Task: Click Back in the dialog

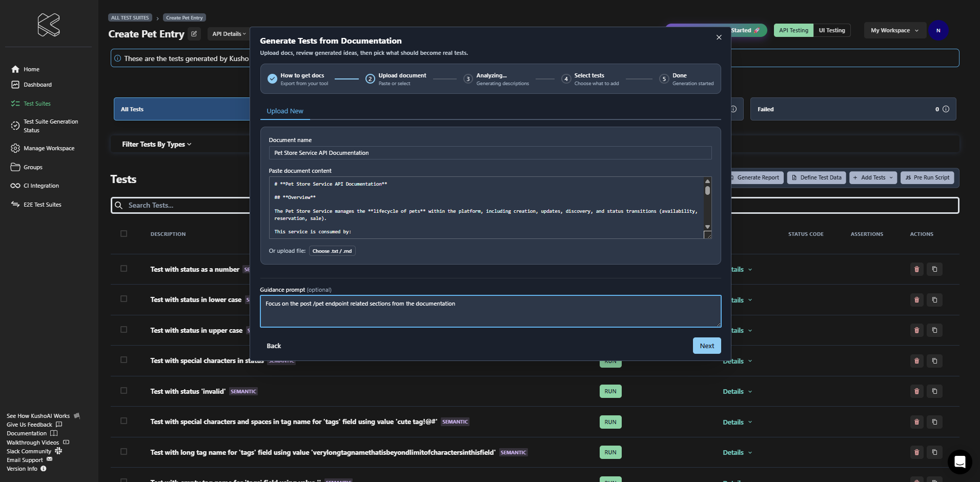Action: (274, 346)
